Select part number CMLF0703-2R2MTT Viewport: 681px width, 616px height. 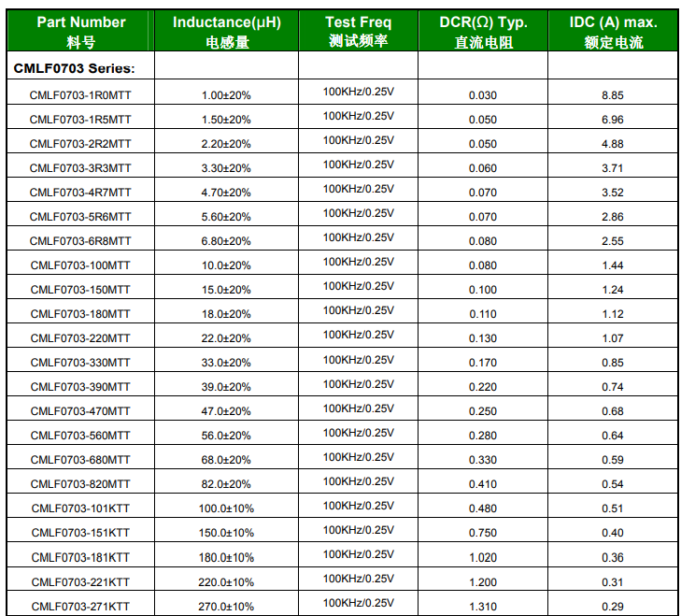pyautogui.click(x=80, y=144)
